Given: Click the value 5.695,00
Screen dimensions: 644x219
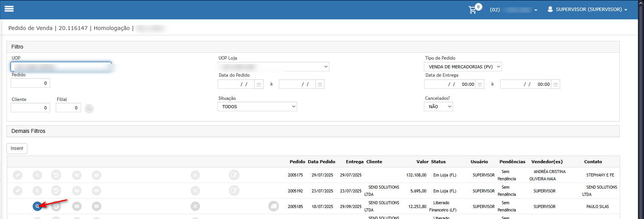Looking at the screenshot, I should [418, 191].
